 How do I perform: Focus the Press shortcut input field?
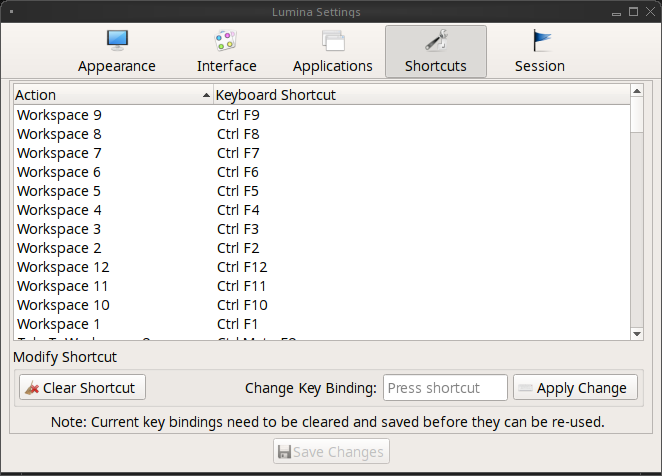tap(445, 387)
